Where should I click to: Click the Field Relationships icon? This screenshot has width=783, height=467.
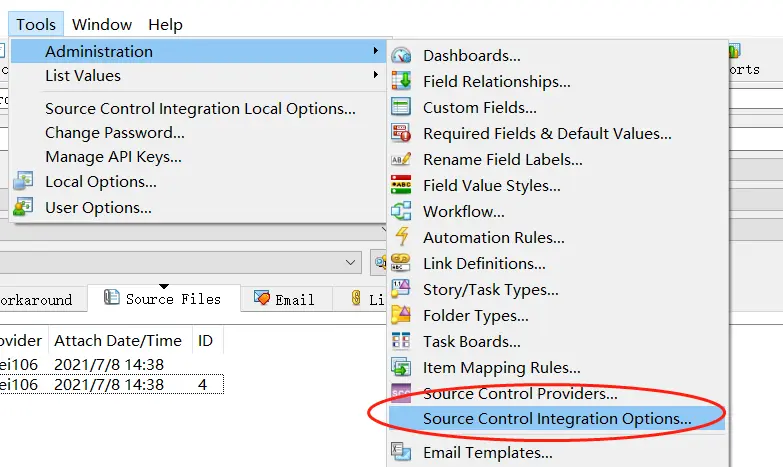(401, 82)
